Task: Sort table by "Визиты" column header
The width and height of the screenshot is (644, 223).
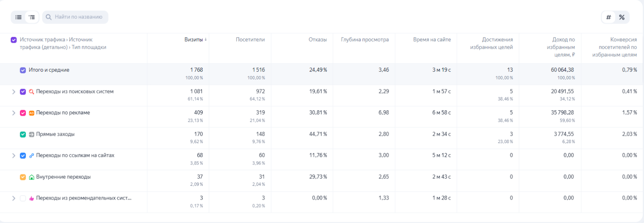Action: (194, 40)
